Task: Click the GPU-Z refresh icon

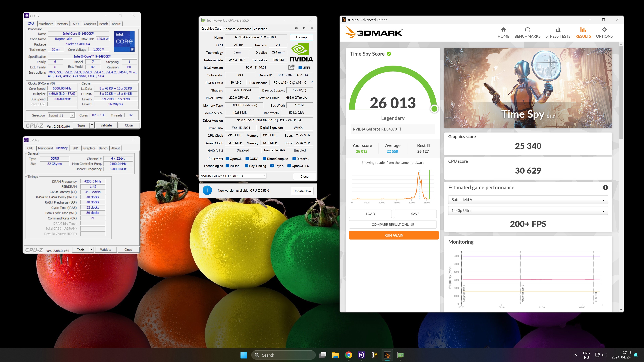Action: pyautogui.click(x=304, y=28)
